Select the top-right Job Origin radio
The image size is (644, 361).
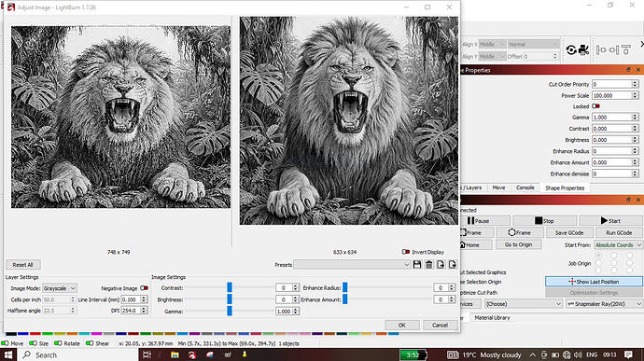coord(629,255)
